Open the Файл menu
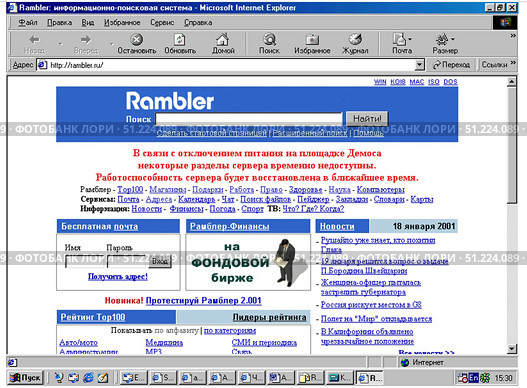Screen dimensions: 527x388 [28, 23]
